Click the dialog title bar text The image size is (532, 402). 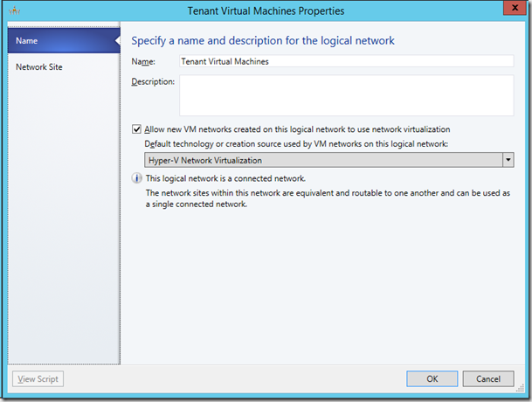[266, 10]
